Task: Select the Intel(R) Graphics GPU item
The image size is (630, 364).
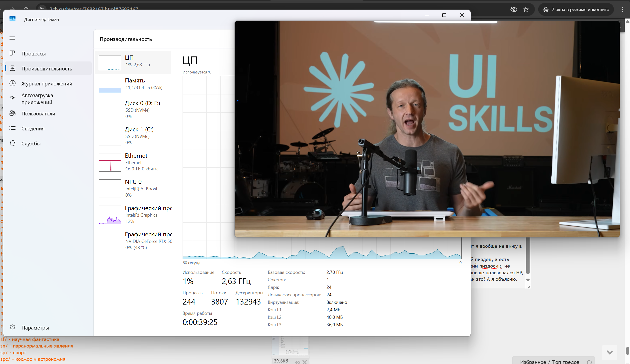Action: pyautogui.click(x=133, y=215)
